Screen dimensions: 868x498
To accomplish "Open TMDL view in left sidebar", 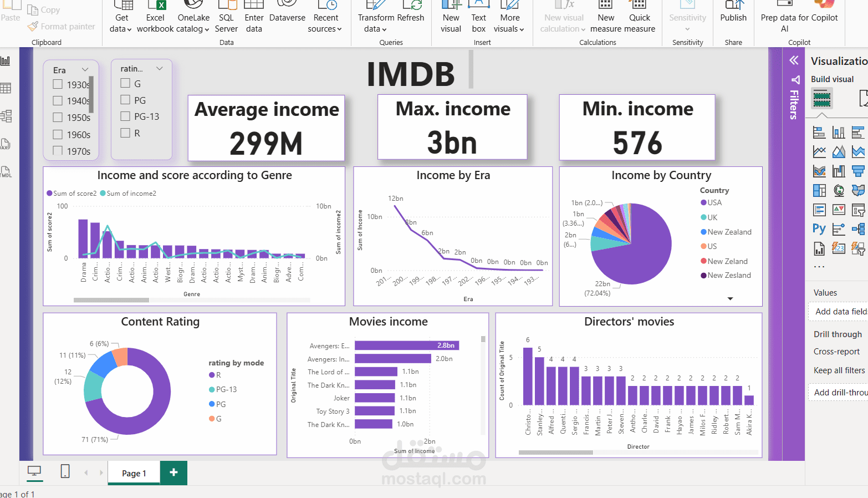I will point(6,172).
